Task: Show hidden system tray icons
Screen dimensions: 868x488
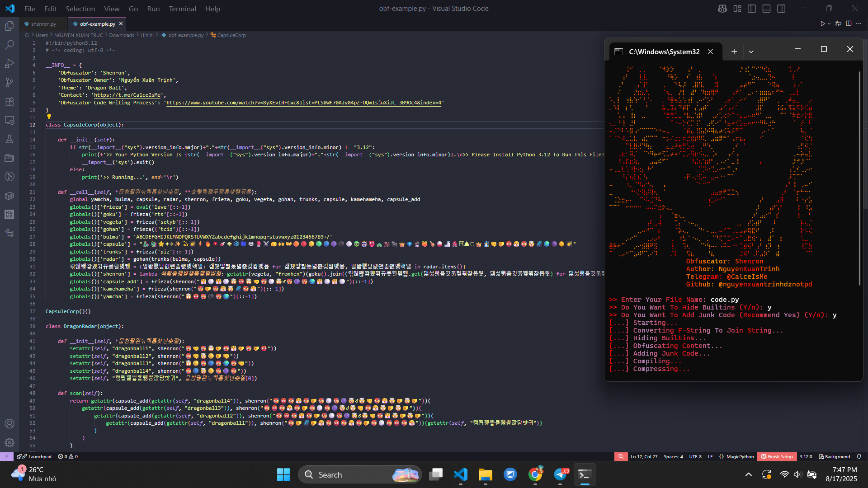Action: click(749, 474)
